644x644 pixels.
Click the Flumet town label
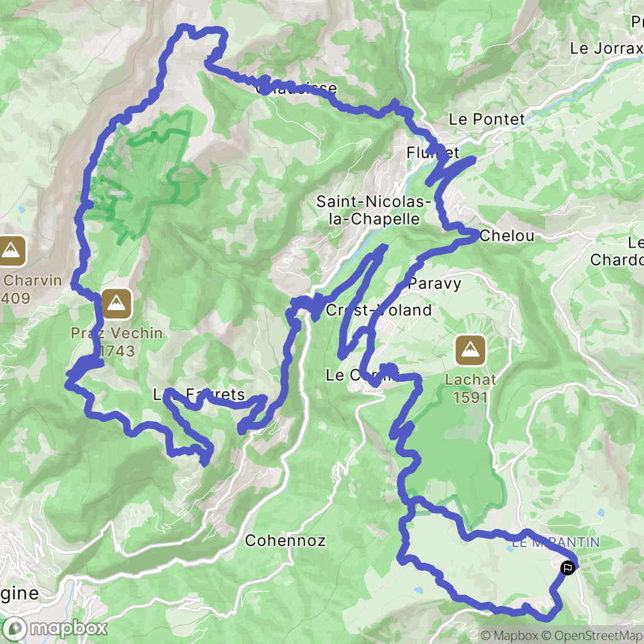[x=433, y=153]
